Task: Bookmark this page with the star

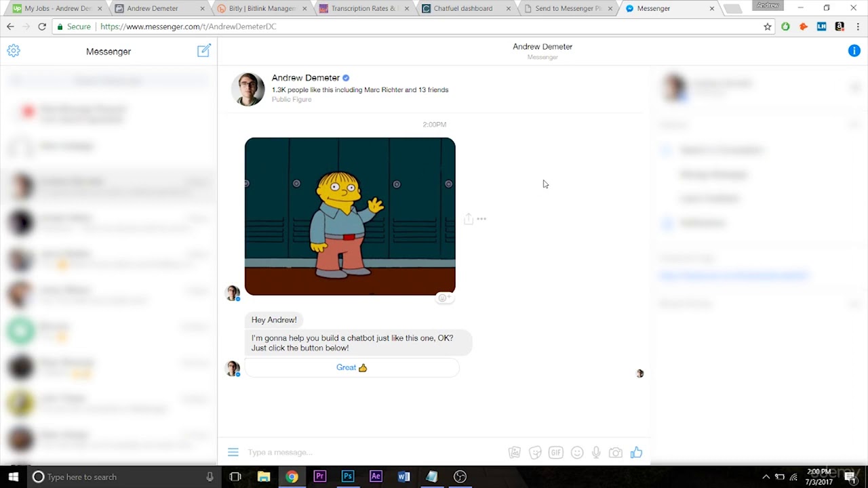Action: (x=768, y=26)
